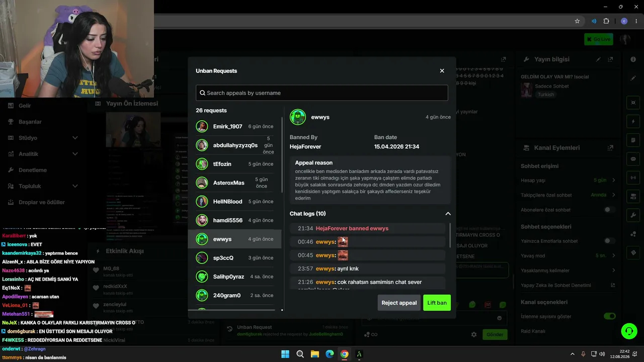
Task: Toggle Yalnızca Emotlarla sohbet switch
Action: pyautogui.click(x=609, y=241)
